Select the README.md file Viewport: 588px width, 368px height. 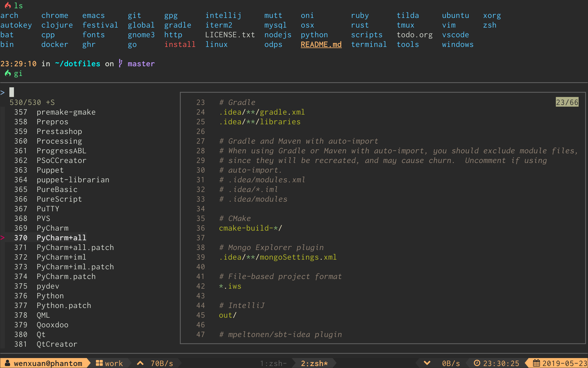click(321, 45)
